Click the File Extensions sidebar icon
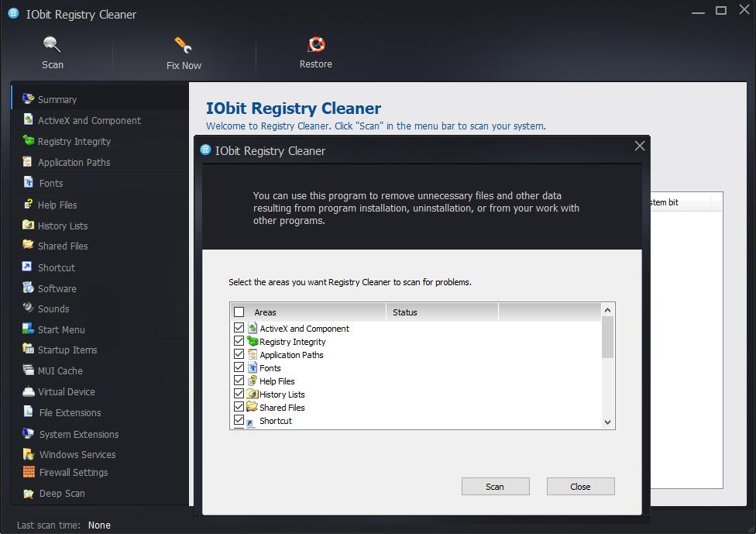 29,412
